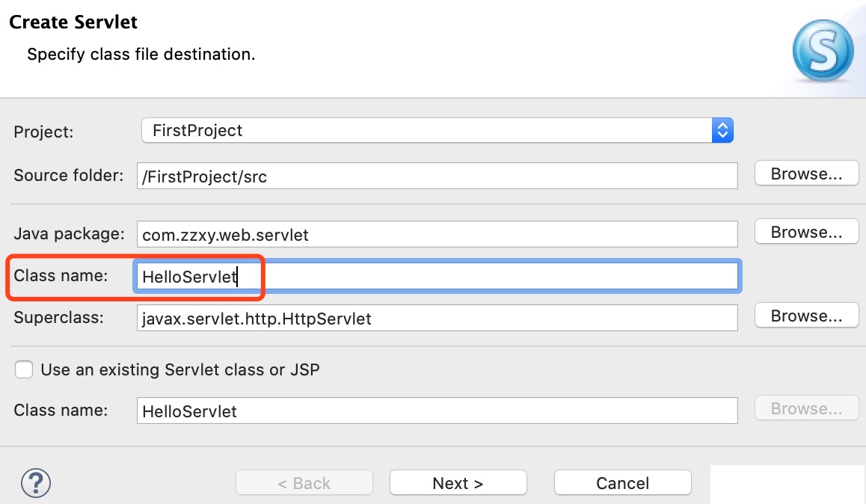Image resolution: width=866 pixels, height=504 pixels.
Task: Click the help question mark icon
Action: coord(36,483)
